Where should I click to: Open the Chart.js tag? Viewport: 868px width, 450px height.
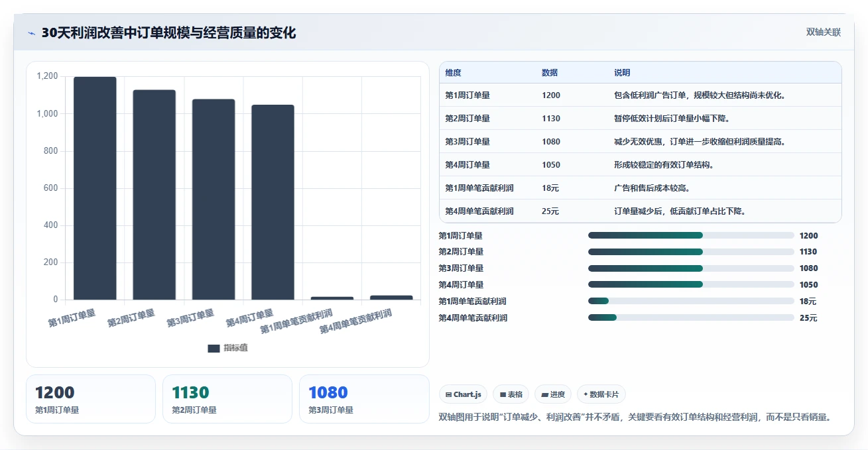(x=463, y=394)
